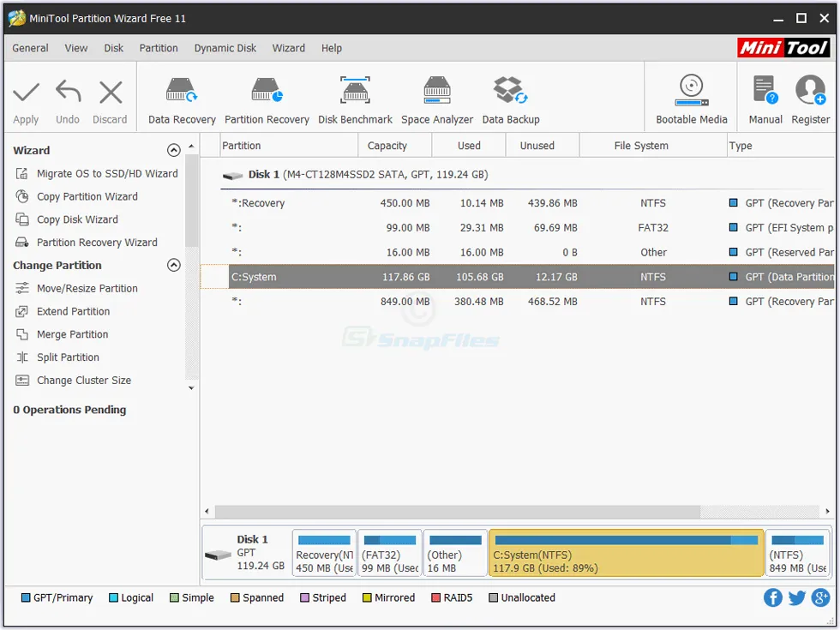Click the horizontal scroll right arrow
This screenshot has width=840, height=630.
click(827, 511)
